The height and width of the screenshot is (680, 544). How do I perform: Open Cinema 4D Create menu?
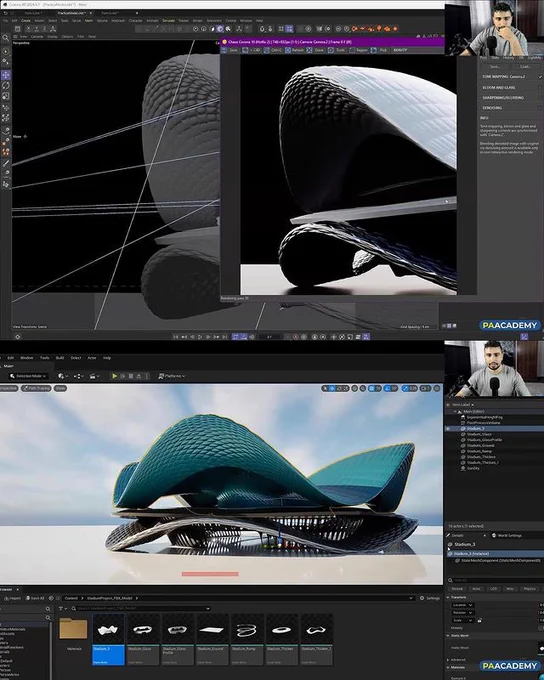[26, 20]
